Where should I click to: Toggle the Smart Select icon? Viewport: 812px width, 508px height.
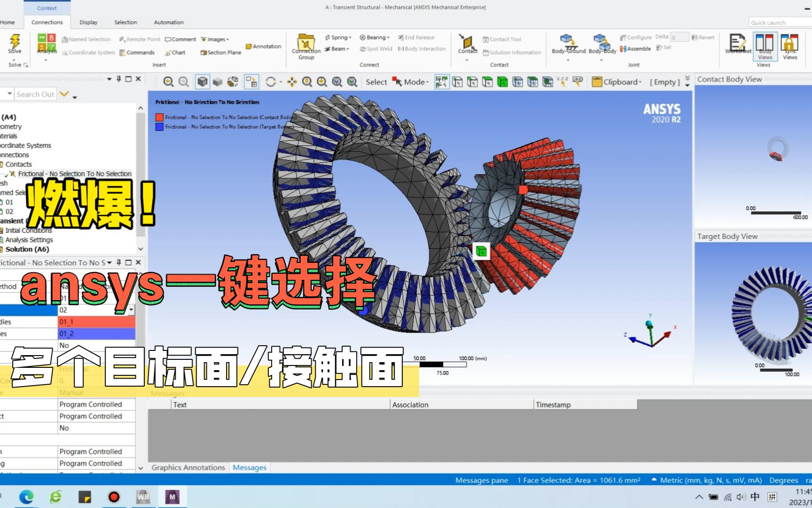[442, 82]
